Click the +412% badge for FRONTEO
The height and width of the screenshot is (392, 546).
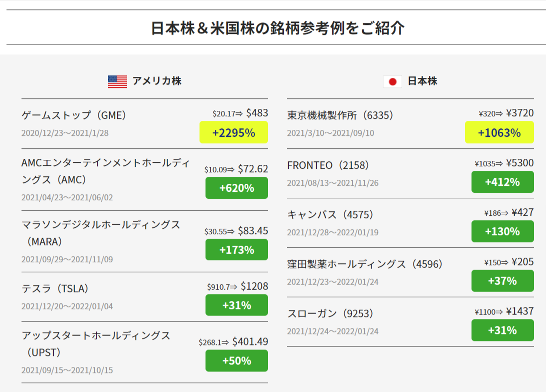502,182
